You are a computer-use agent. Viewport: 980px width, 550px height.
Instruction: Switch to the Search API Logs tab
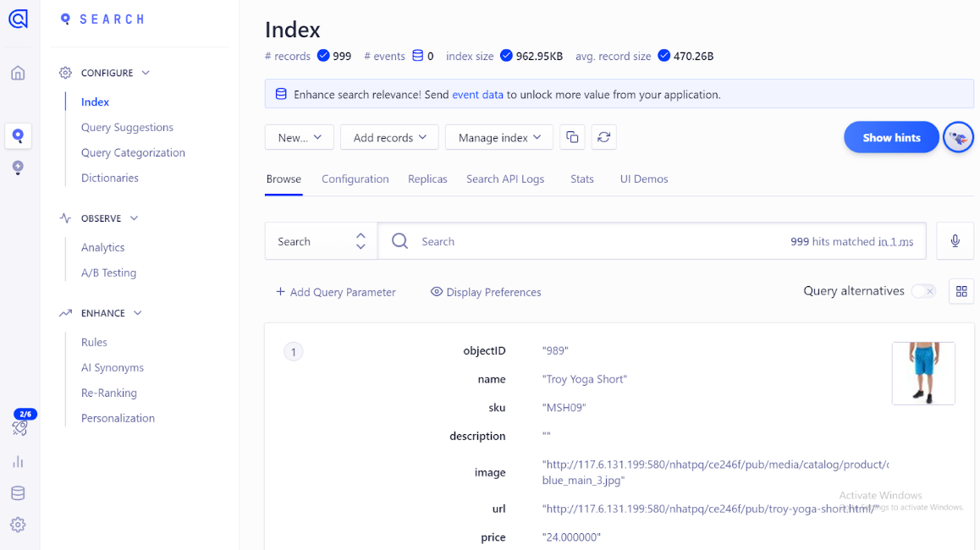pos(505,179)
